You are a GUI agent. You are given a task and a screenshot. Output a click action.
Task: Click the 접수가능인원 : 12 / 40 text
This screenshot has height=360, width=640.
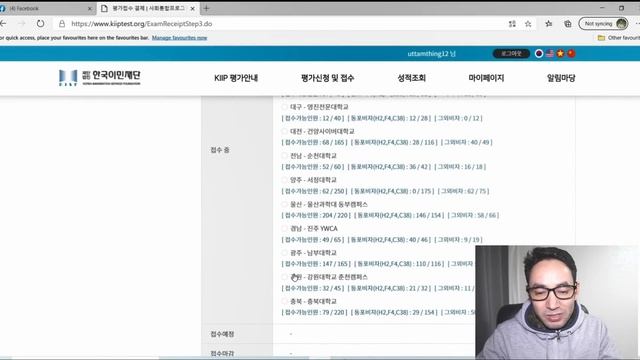tap(313, 118)
